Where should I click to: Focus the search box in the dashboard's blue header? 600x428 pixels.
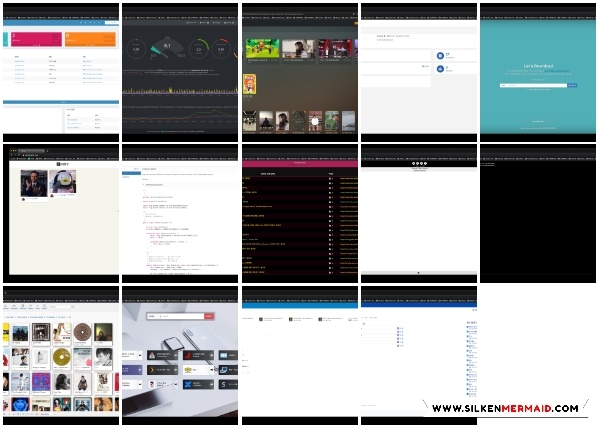[112, 23]
